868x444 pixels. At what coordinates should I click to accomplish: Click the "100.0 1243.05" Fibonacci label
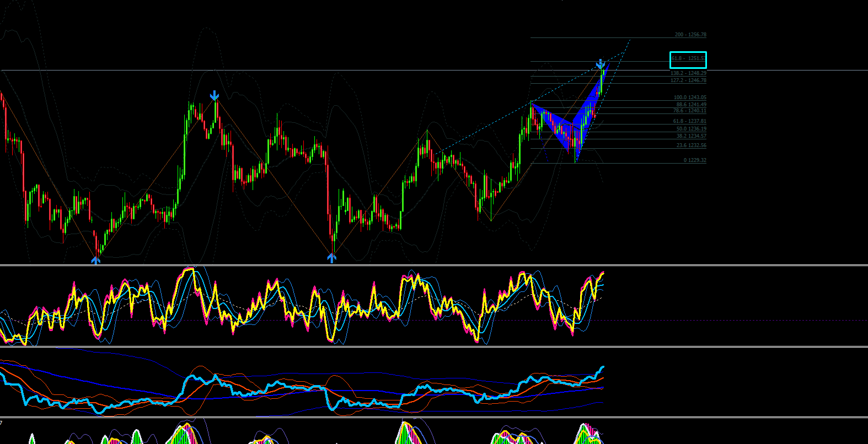pyautogui.click(x=690, y=98)
